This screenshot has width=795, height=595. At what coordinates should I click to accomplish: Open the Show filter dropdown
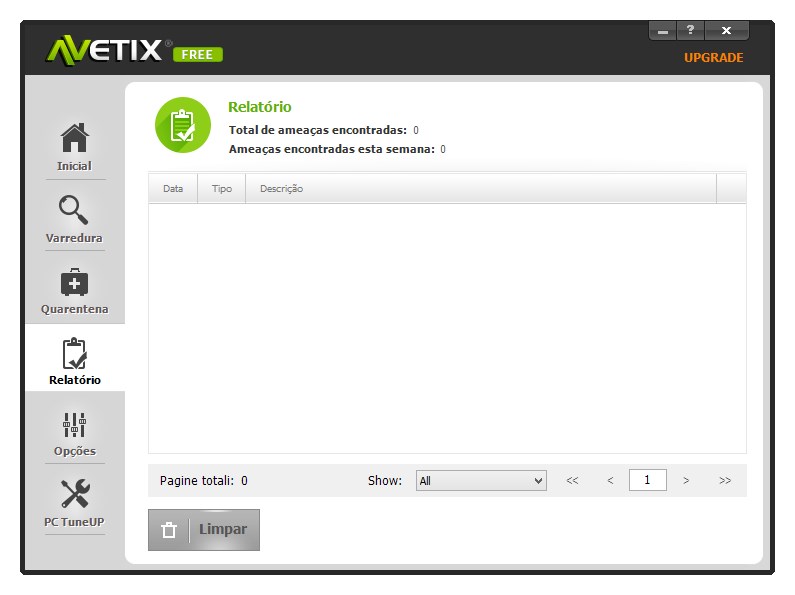(481, 480)
